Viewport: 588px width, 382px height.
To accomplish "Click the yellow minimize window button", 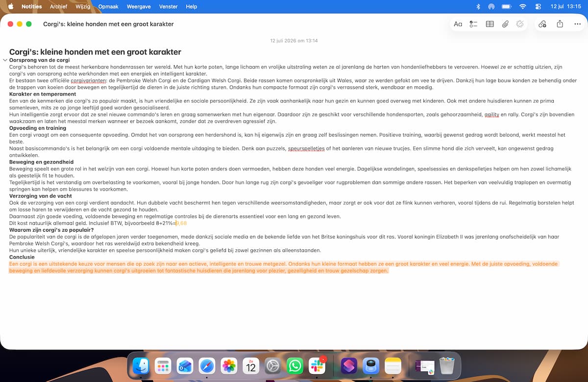I will tap(20, 24).
